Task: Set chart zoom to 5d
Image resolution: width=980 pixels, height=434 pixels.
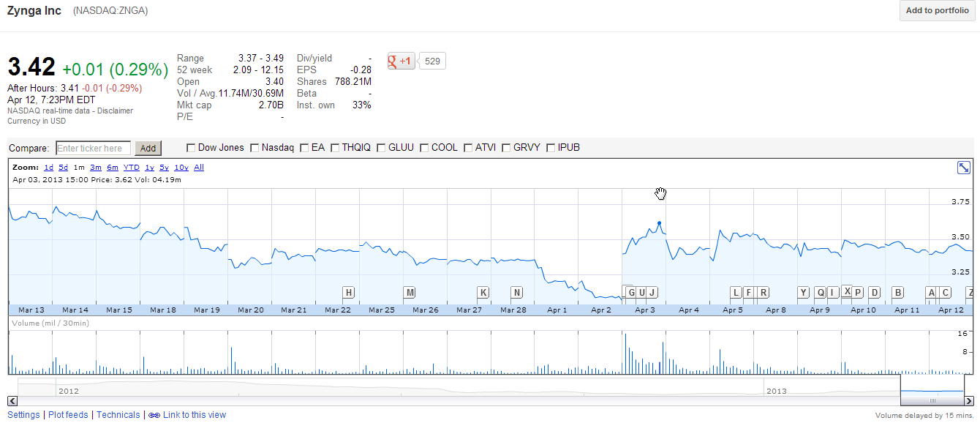Action: point(64,168)
